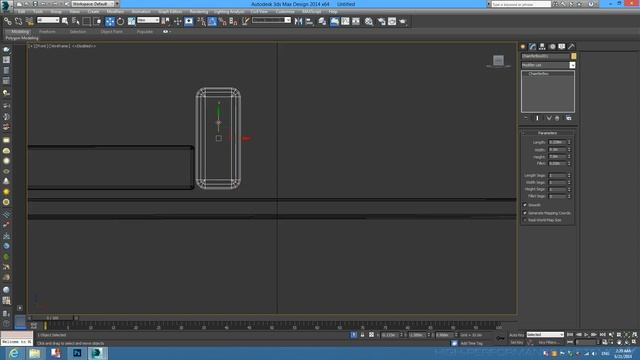
Task: Click the Play Animation button
Action: tap(587, 335)
